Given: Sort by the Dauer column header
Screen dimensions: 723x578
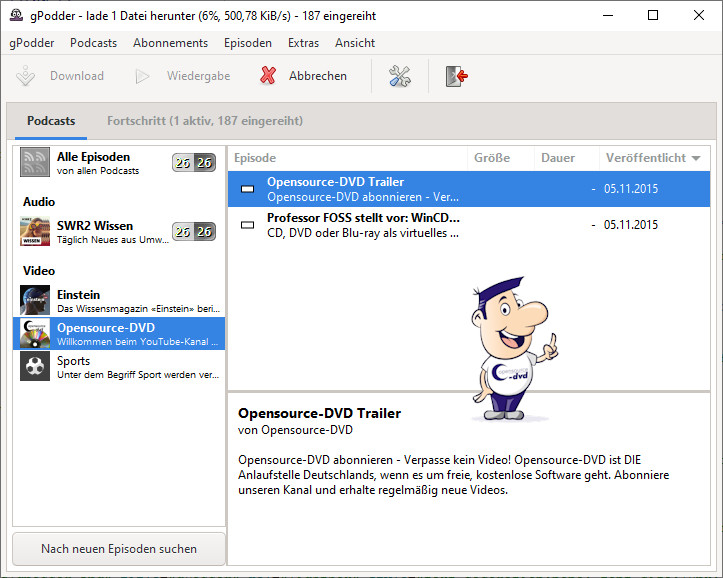Looking at the screenshot, I should pos(567,158).
